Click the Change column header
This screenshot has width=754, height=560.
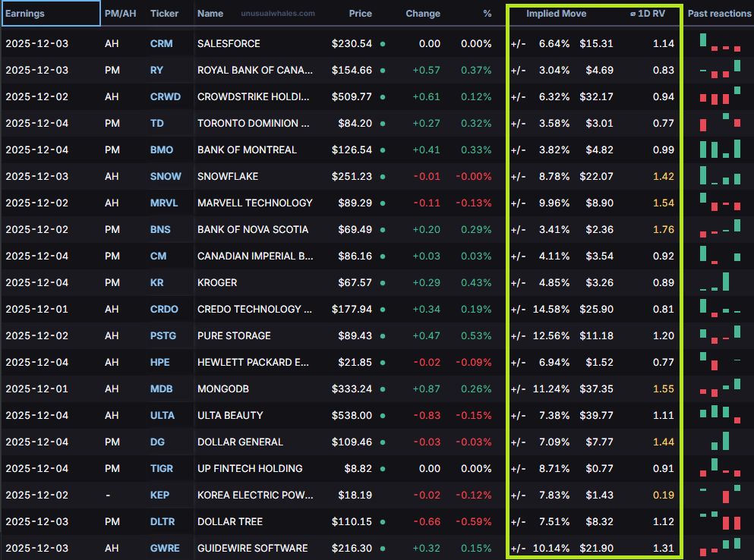422,14
